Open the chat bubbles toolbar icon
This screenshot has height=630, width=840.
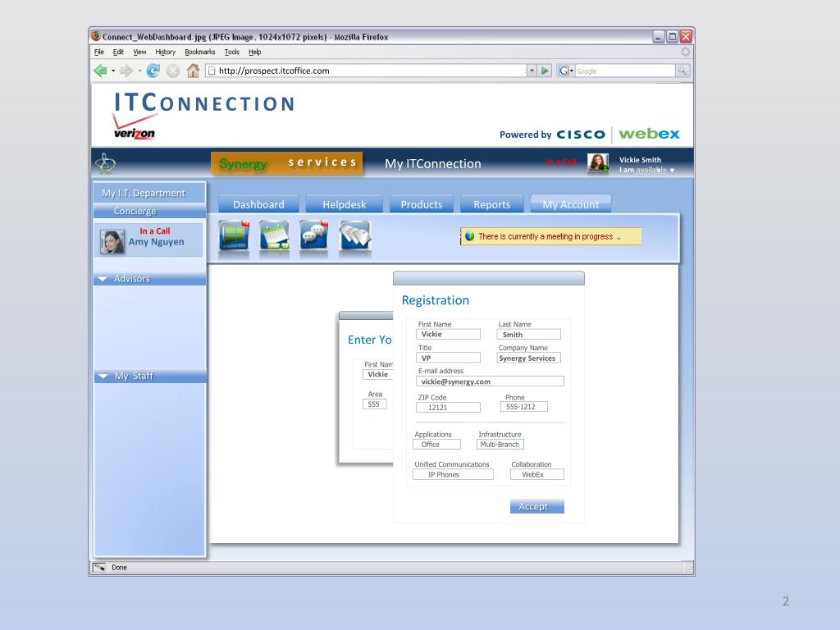(x=314, y=235)
